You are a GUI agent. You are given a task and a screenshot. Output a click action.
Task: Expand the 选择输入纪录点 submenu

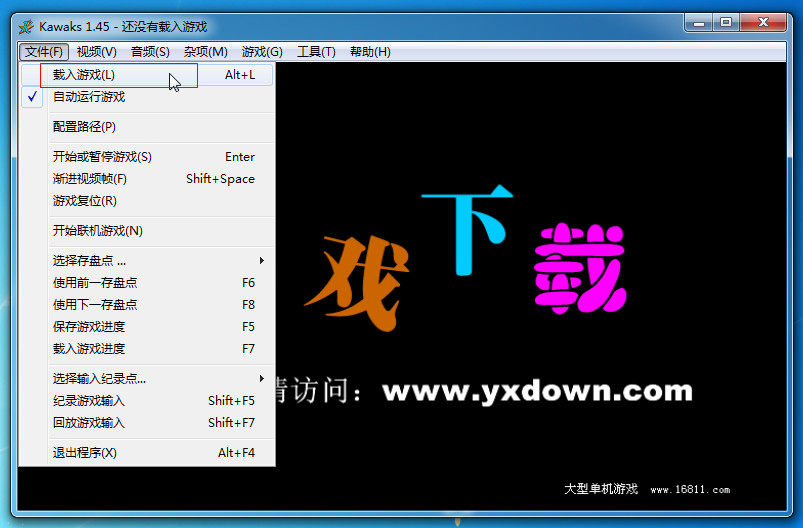click(x=147, y=378)
